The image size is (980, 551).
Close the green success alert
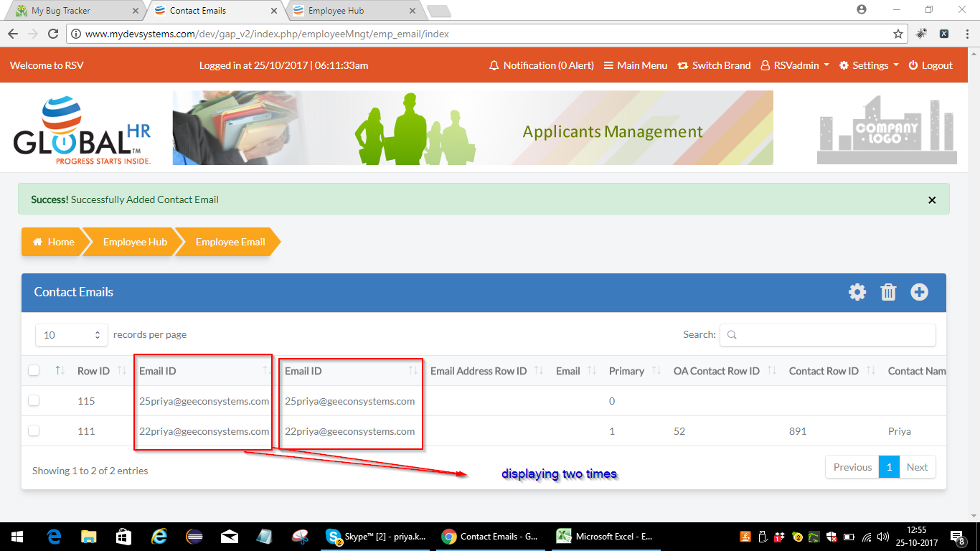point(932,200)
